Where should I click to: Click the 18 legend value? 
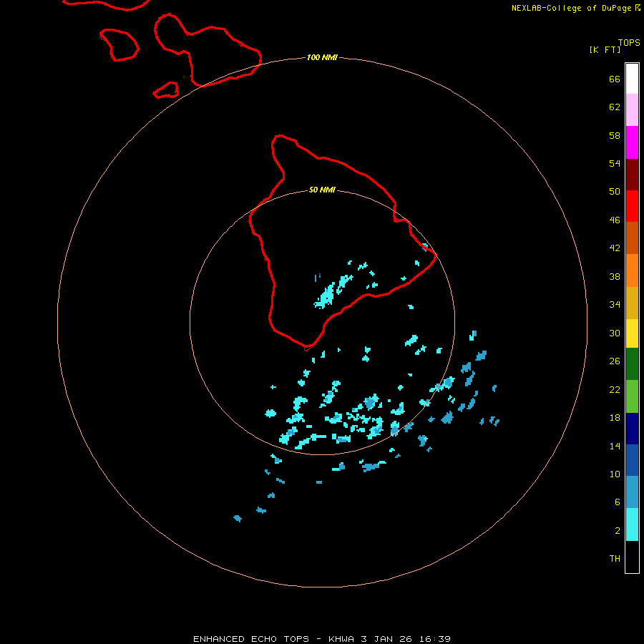(615, 418)
